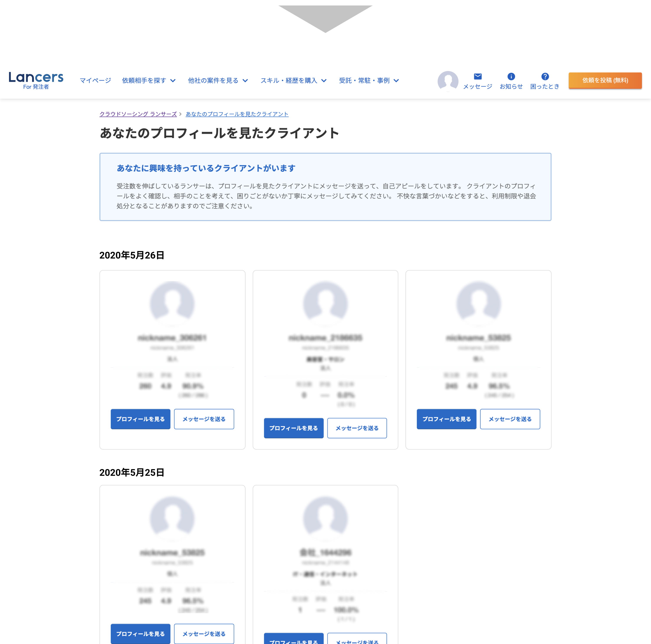651x644 pixels.
Task: Send message to nickname_53825 under May 26
Action: coord(510,419)
